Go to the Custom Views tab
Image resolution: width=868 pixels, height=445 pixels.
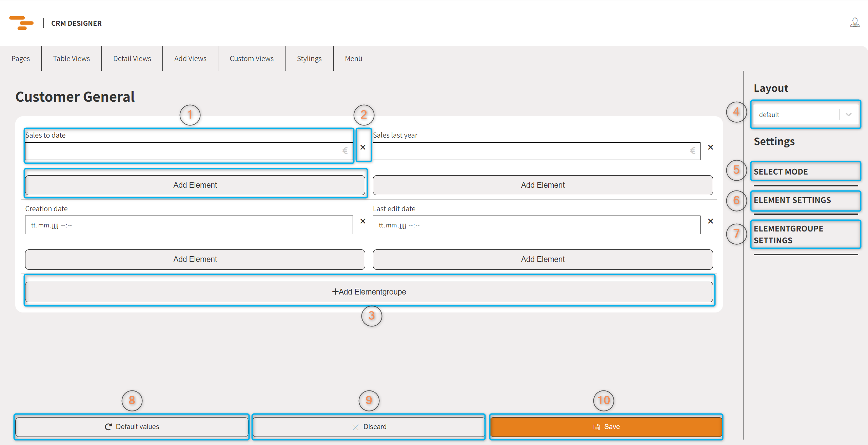point(251,58)
